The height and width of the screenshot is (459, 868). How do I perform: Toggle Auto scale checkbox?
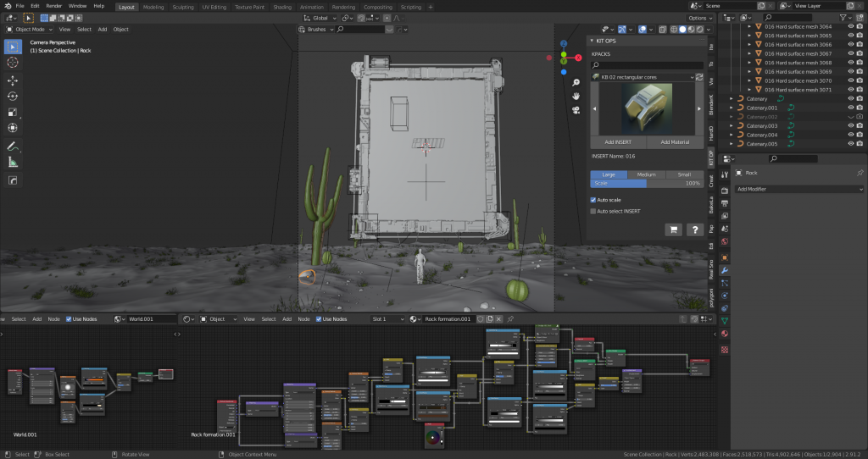(593, 200)
